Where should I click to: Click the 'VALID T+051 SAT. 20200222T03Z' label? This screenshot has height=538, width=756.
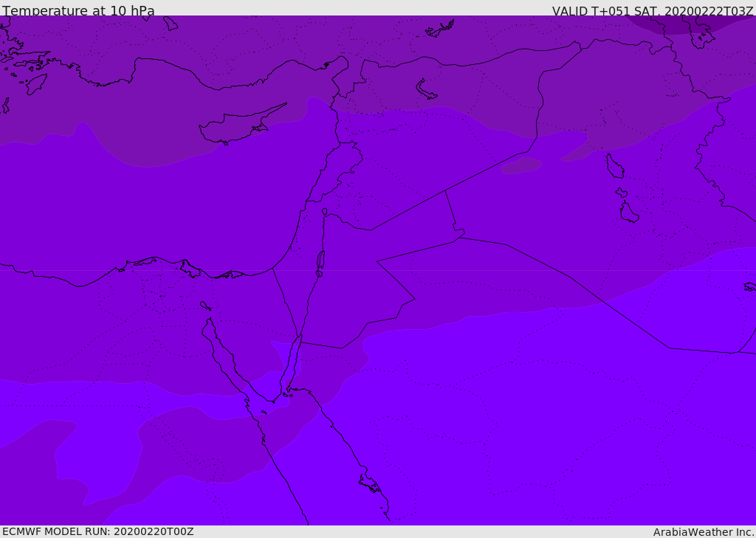click(x=653, y=10)
